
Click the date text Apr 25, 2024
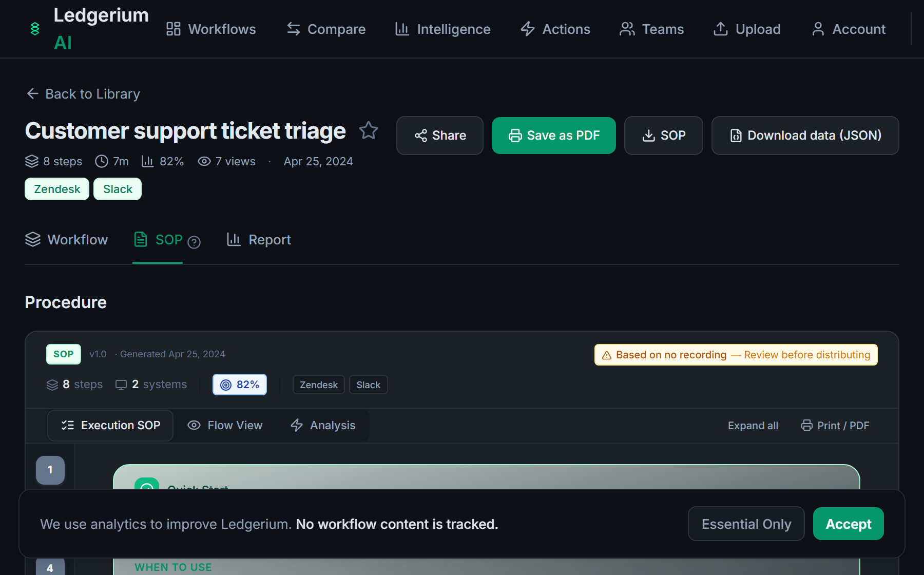318,161
